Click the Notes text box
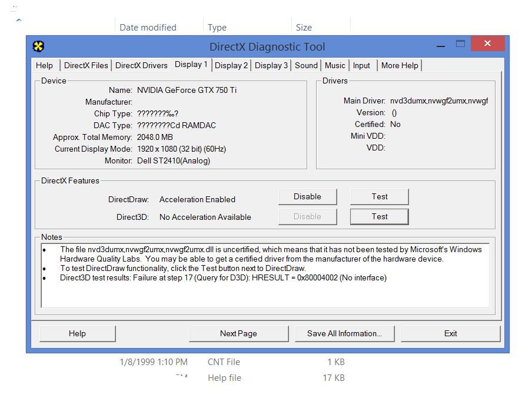Image resolution: width=532 pixels, height=395 pixels. pyautogui.click(x=265, y=276)
